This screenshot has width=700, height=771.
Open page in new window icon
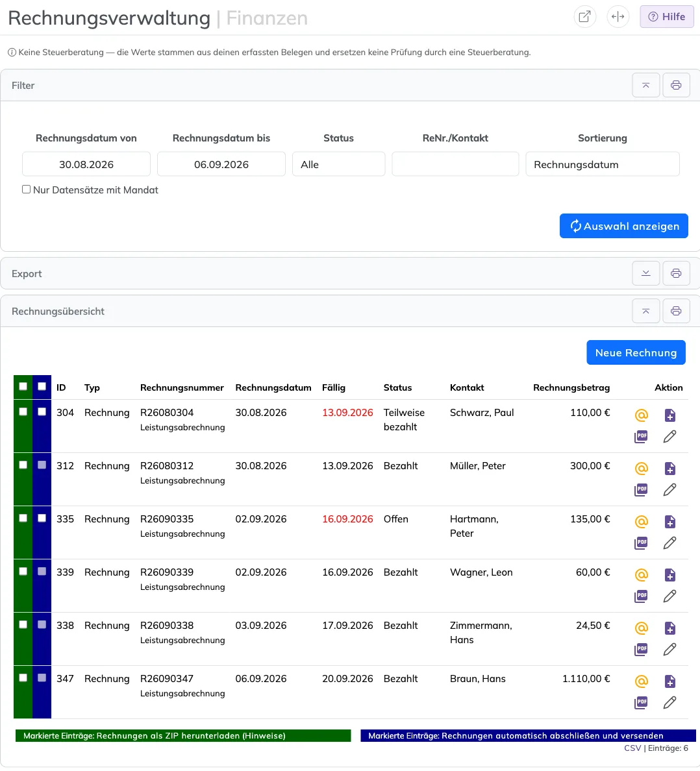[x=585, y=17]
